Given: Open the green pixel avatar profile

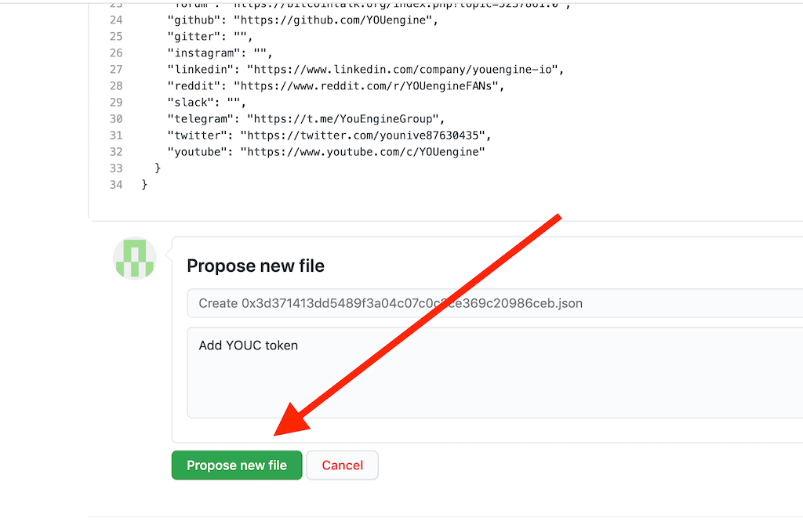Looking at the screenshot, I should click(135, 259).
